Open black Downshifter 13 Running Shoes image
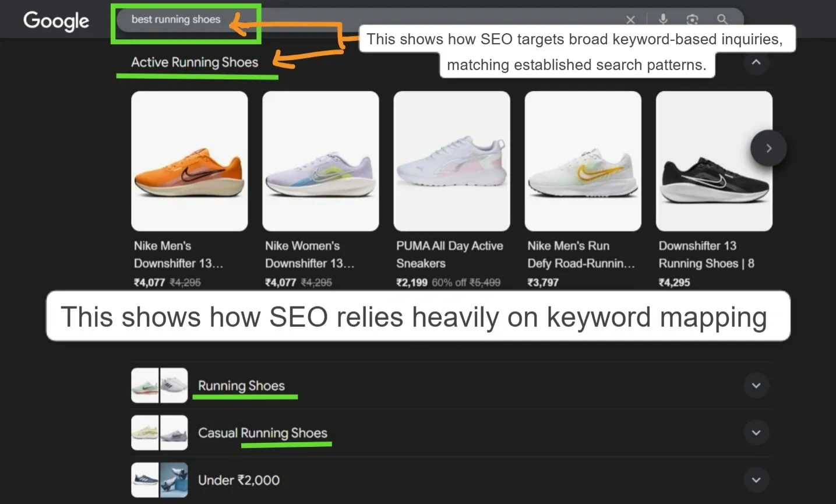 click(x=714, y=161)
